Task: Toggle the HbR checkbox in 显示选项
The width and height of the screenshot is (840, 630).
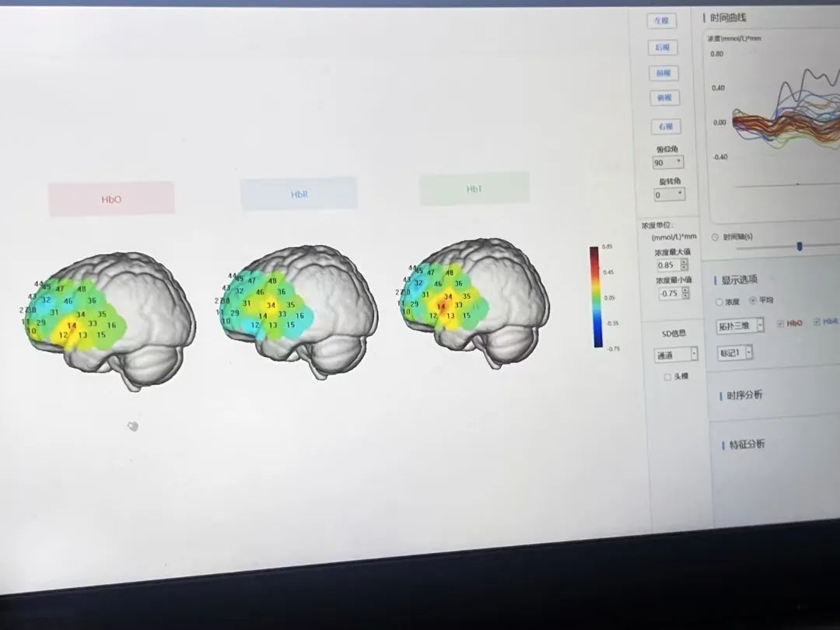Action: point(817,321)
